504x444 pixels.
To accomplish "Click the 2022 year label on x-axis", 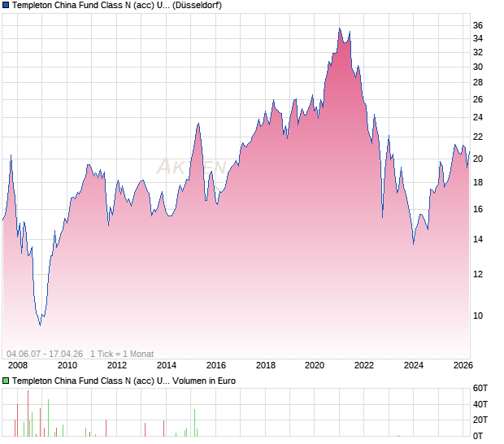I will [364, 365].
